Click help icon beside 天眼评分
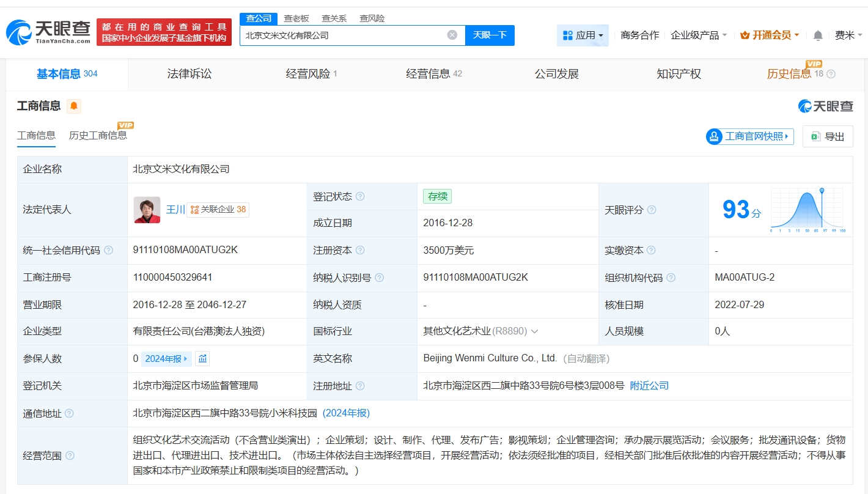 pos(652,210)
